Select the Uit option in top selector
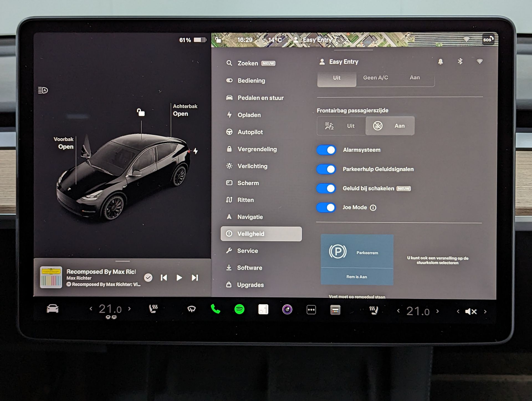The height and width of the screenshot is (401, 532). (337, 80)
